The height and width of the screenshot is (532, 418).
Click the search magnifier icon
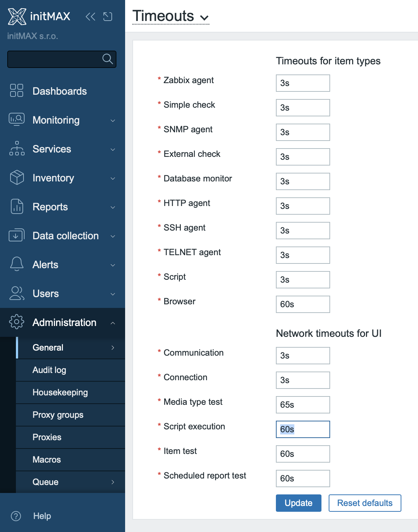[x=107, y=59]
